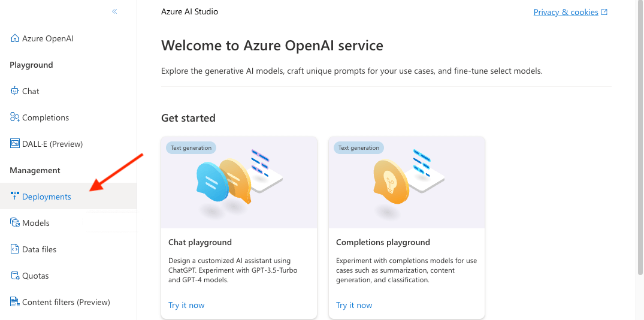The image size is (644, 320).
Task: Click the Content filters icon
Action: pos(15,302)
